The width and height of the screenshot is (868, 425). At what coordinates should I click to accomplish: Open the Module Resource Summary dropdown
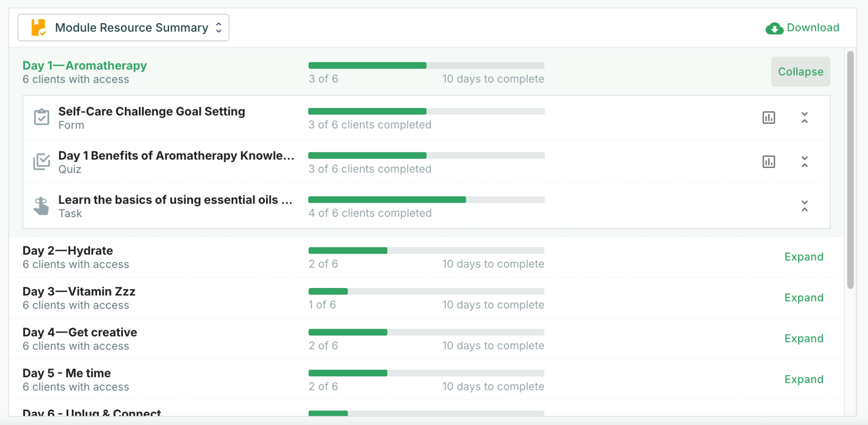[x=123, y=28]
